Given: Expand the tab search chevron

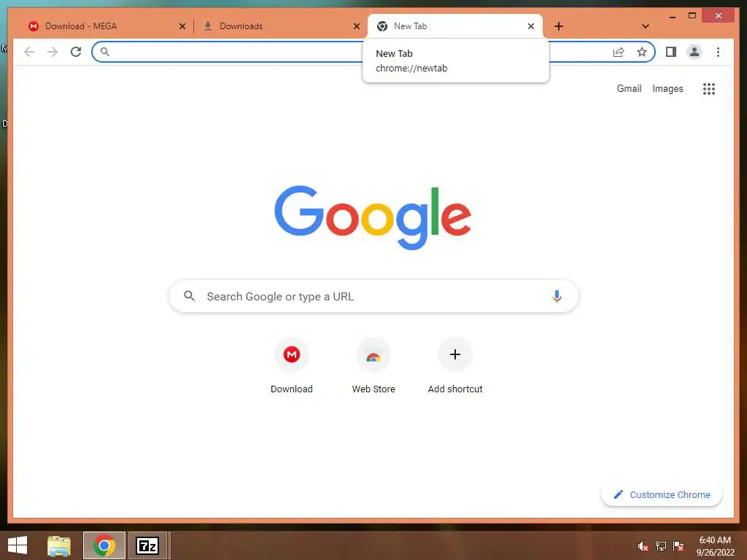Looking at the screenshot, I should click(x=646, y=26).
